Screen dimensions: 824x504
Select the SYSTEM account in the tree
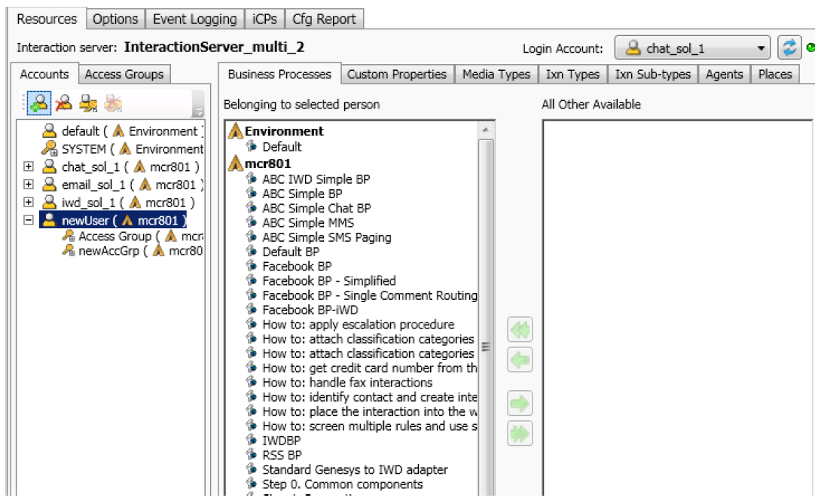83,149
